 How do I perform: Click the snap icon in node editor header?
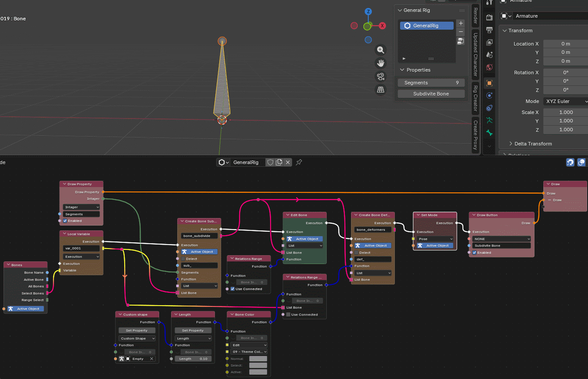(570, 162)
